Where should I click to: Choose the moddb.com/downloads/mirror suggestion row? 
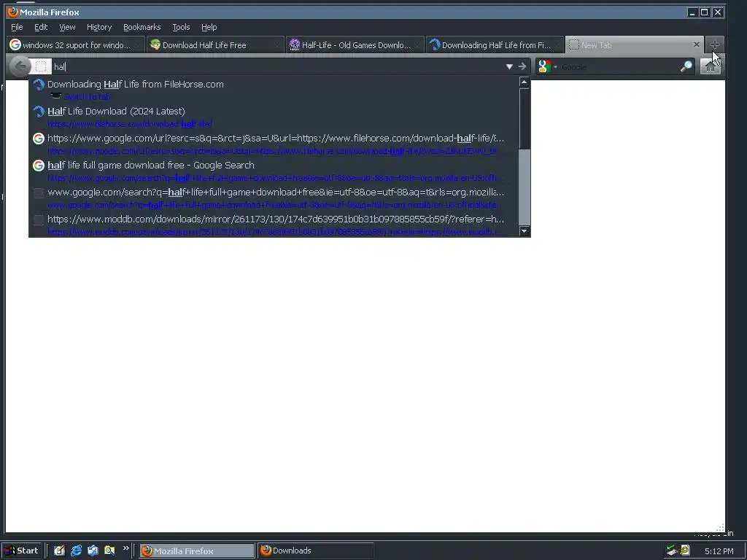(274, 225)
